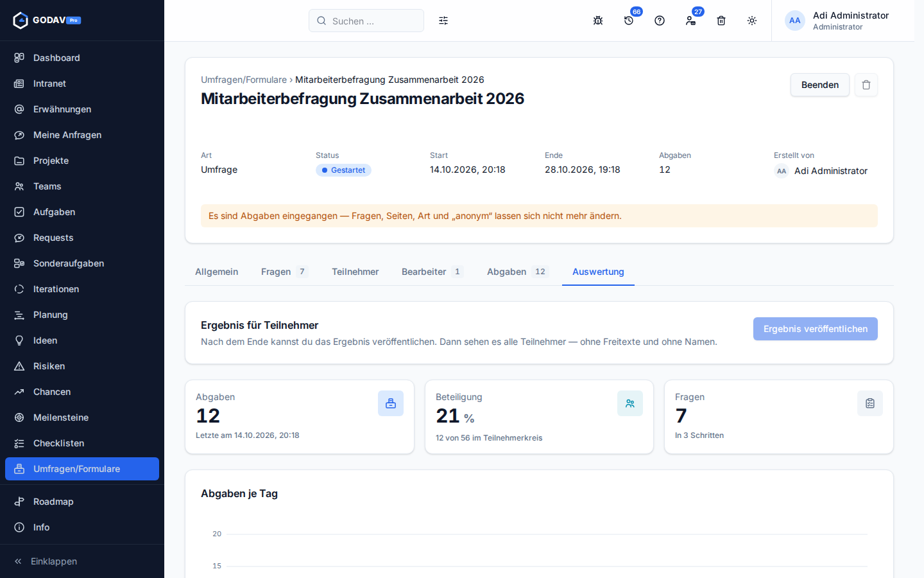The width and height of the screenshot is (924, 578).
Task: Open the Roadmap page
Action: click(x=82, y=502)
